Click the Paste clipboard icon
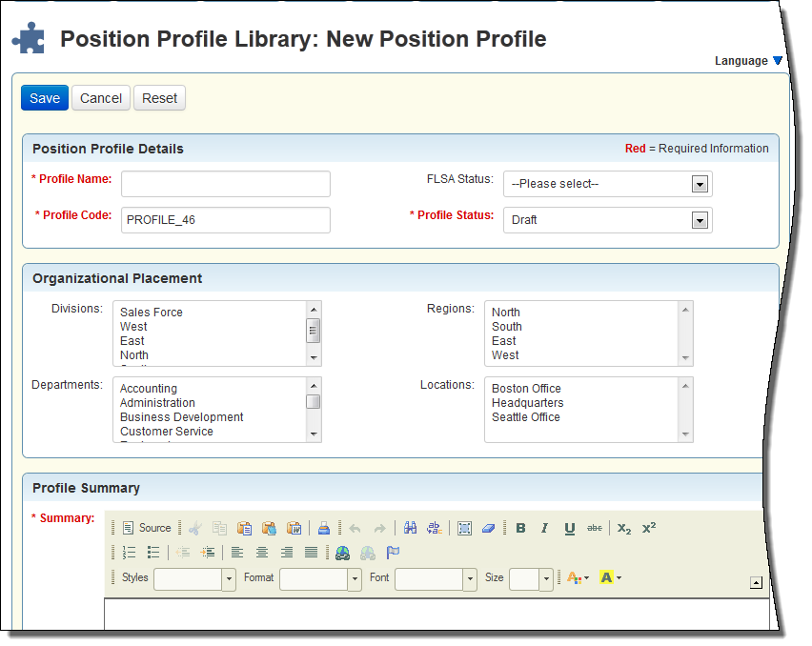The width and height of the screenshot is (812, 646). pyautogui.click(x=244, y=528)
